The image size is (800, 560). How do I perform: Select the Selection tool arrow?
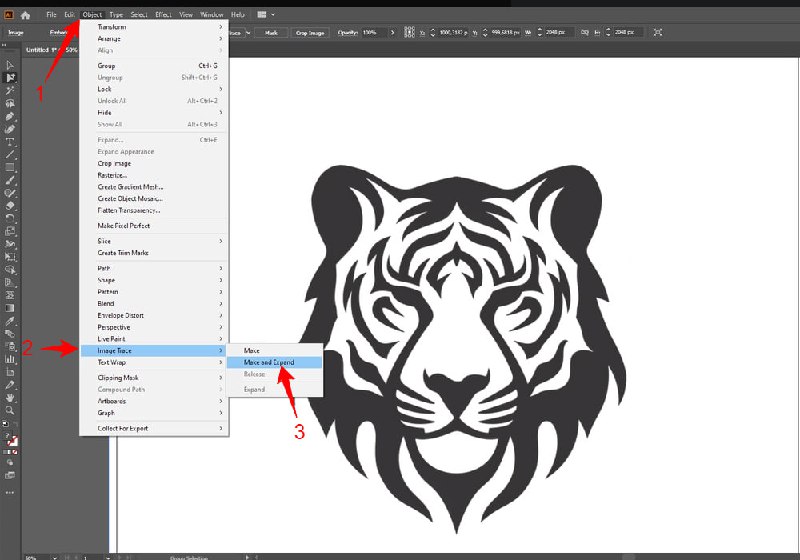point(10,65)
